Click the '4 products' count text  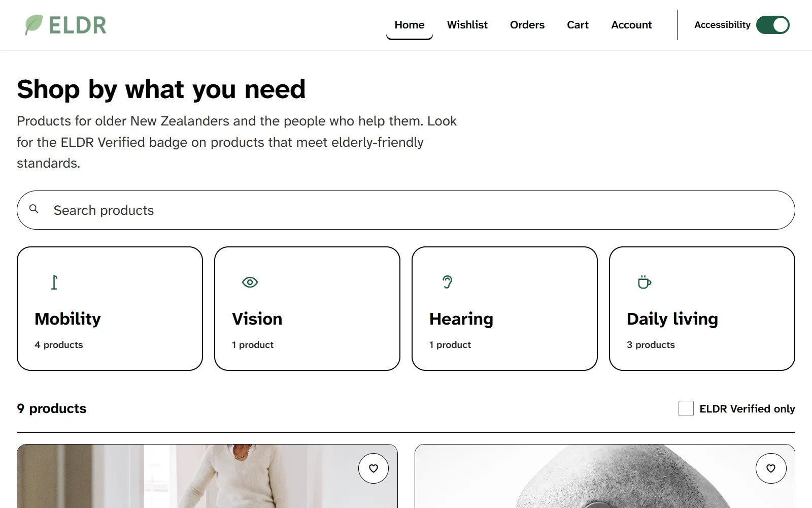59,344
